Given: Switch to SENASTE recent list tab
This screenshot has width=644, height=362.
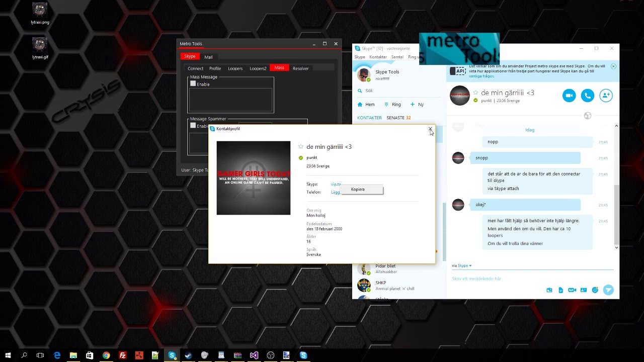Looking at the screenshot, I should tap(398, 118).
